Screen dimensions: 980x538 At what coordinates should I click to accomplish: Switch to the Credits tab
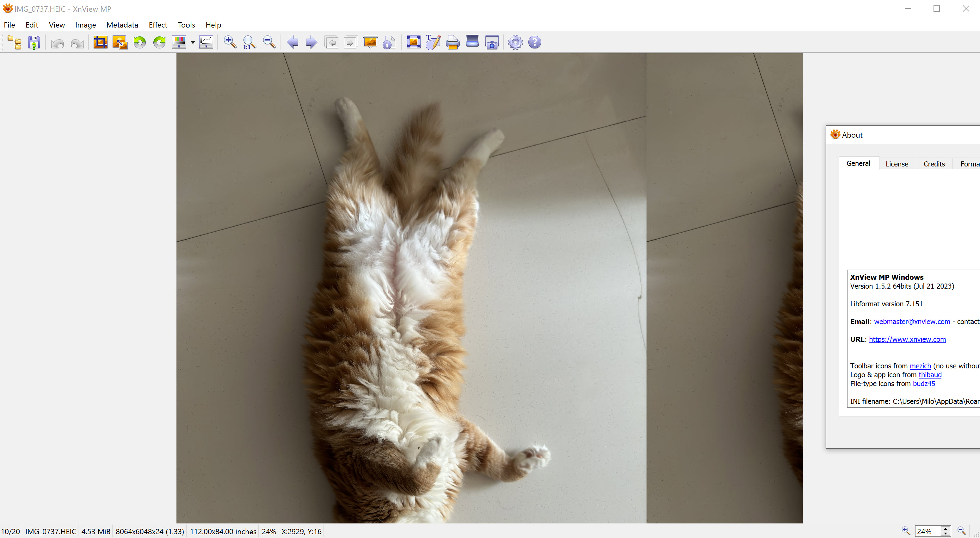click(x=934, y=164)
